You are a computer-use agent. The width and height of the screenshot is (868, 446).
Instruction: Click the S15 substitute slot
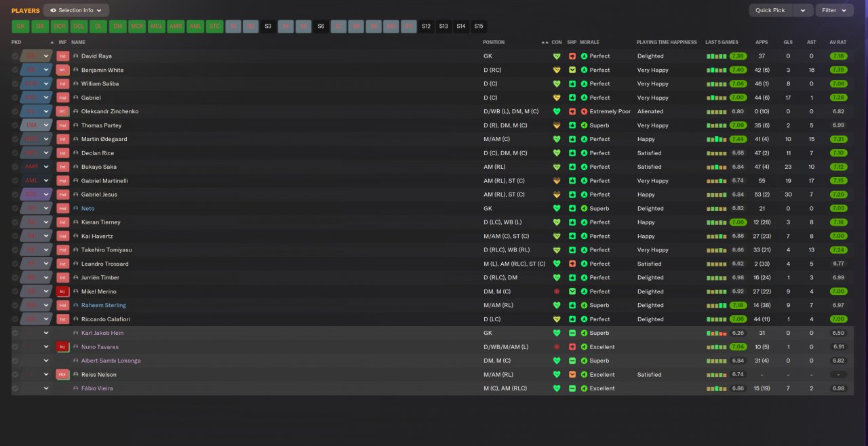[x=479, y=26]
